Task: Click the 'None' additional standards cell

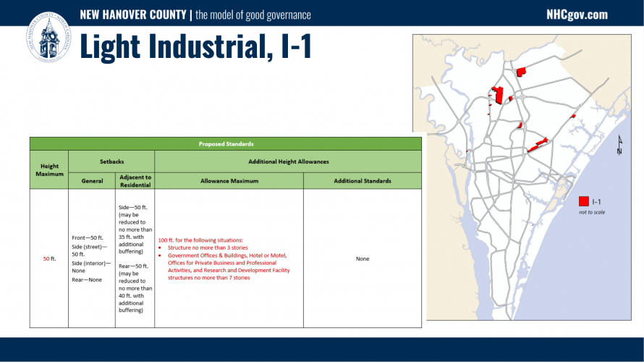Action: pyautogui.click(x=362, y=258)
